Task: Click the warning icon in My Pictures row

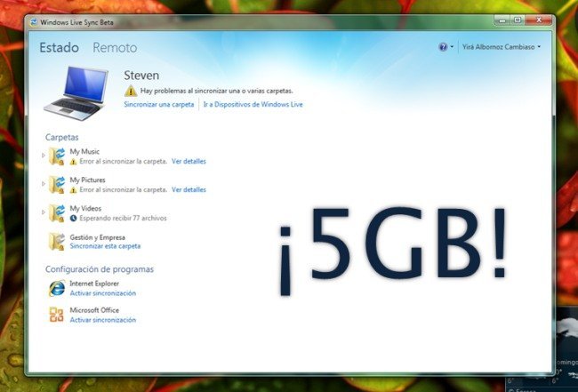Action: [x=73, y=189]
